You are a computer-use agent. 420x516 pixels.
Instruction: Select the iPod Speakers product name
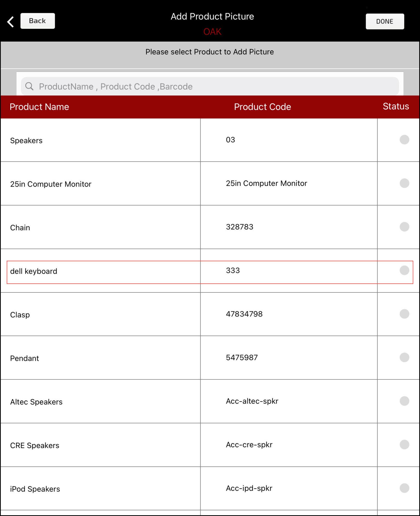(x=35, y=489)
